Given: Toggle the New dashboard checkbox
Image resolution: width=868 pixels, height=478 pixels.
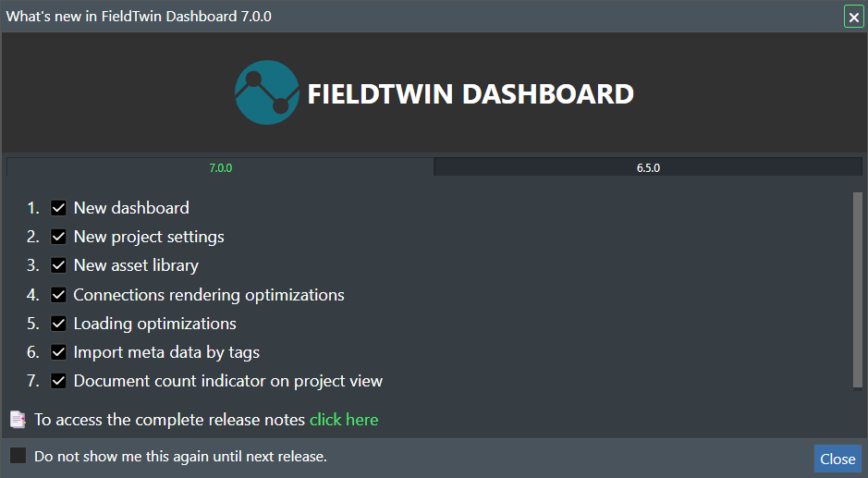Looking at the screenshot, I should 58,208.
